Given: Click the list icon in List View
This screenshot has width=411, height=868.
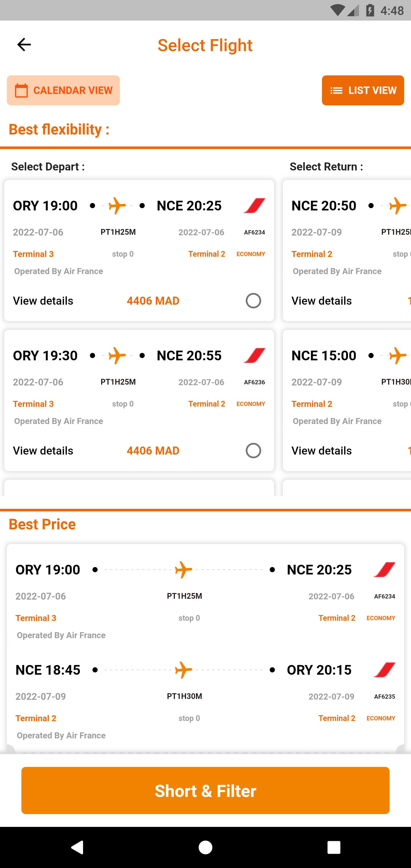Looking at the screenshot, I should 336,90.
